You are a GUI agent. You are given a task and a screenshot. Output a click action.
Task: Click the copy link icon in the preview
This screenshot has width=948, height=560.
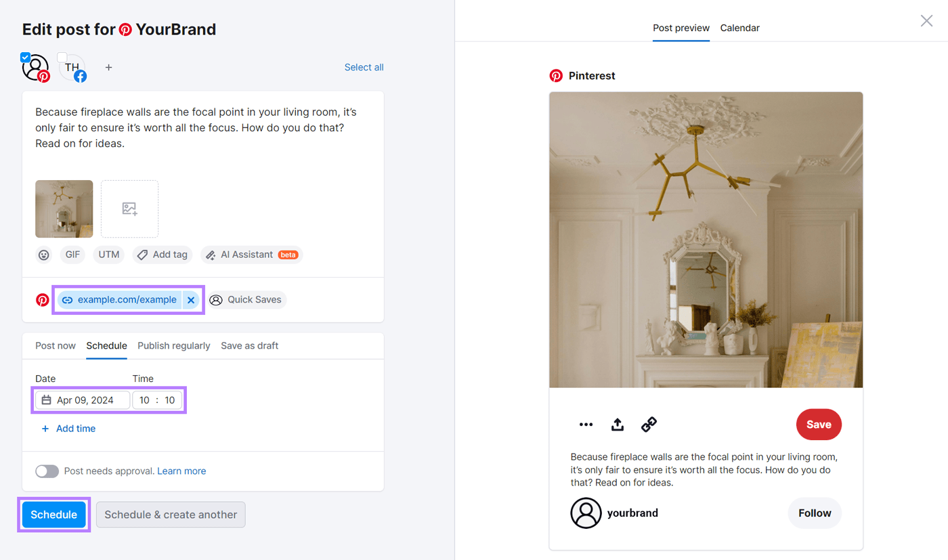tap(648, 424)
